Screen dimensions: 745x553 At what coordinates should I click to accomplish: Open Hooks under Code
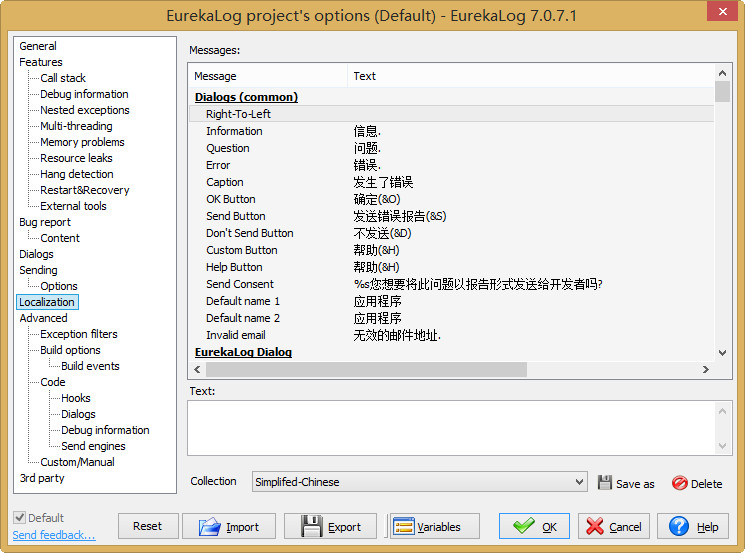click(76, 398)
